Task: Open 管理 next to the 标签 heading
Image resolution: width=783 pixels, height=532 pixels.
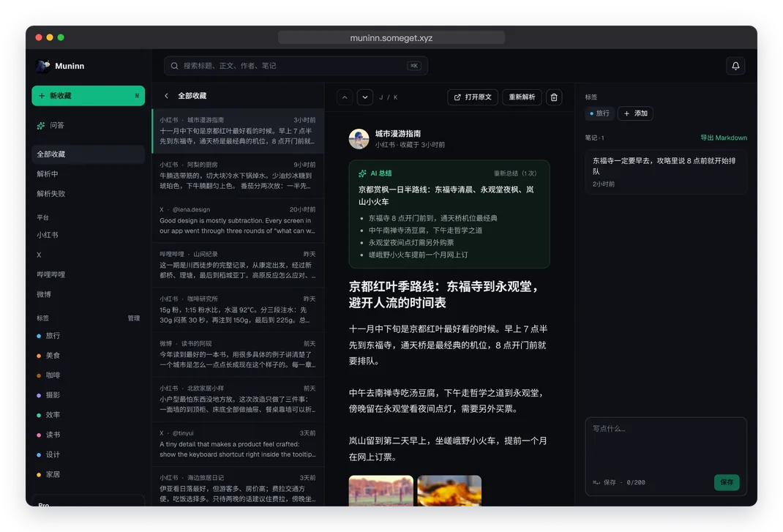Action: pos(134,318)
